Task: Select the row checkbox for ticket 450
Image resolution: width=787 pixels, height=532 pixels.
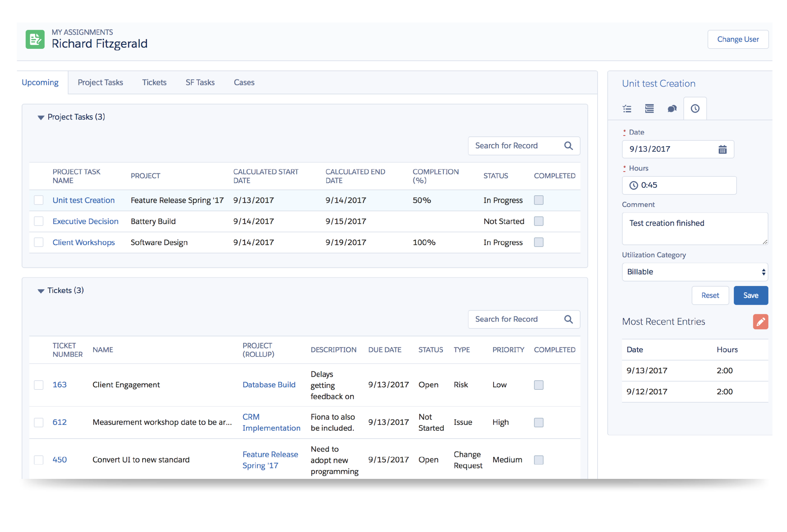Action: point(39,460)
